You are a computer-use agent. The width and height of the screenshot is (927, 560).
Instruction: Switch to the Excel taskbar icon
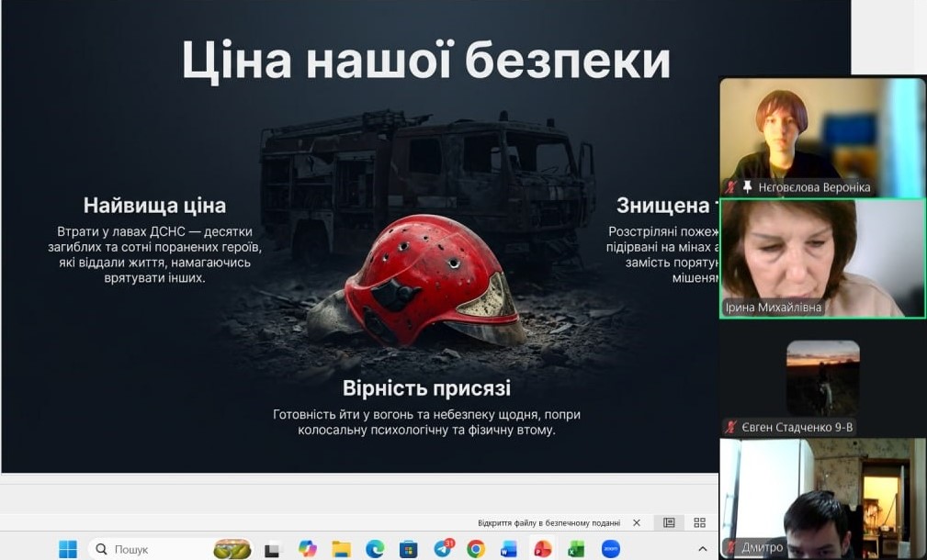click(576, 549)
